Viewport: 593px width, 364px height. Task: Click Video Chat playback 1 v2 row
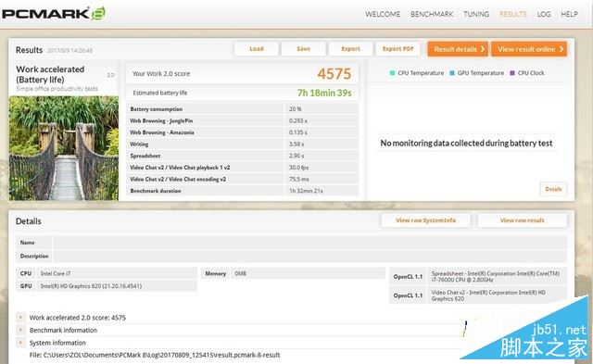[243, 168]
